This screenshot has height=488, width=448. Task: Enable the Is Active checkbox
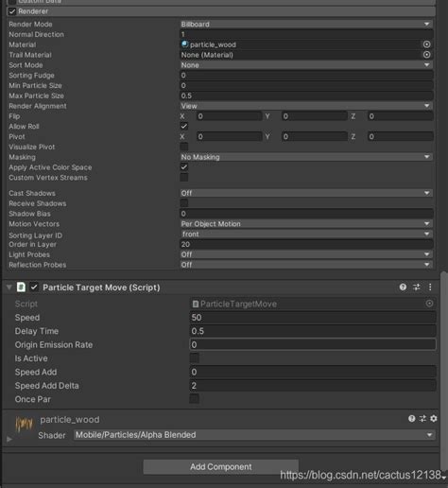click(x=194, y=358)
